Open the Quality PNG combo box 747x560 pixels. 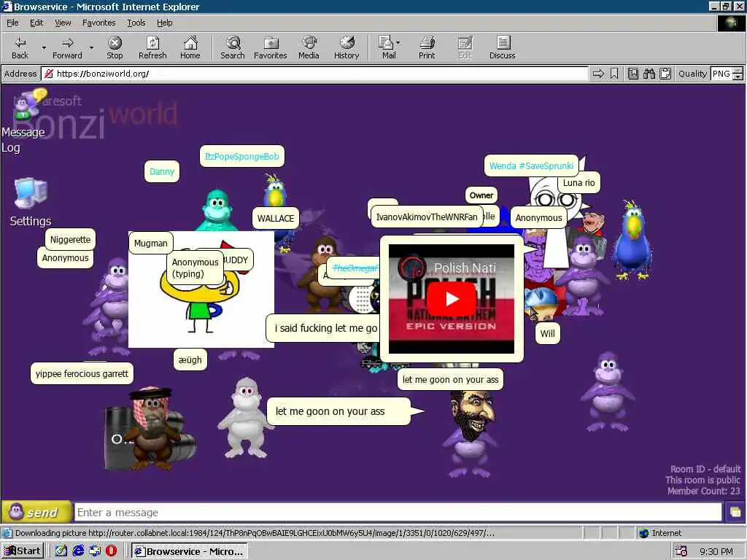point(727,74)
